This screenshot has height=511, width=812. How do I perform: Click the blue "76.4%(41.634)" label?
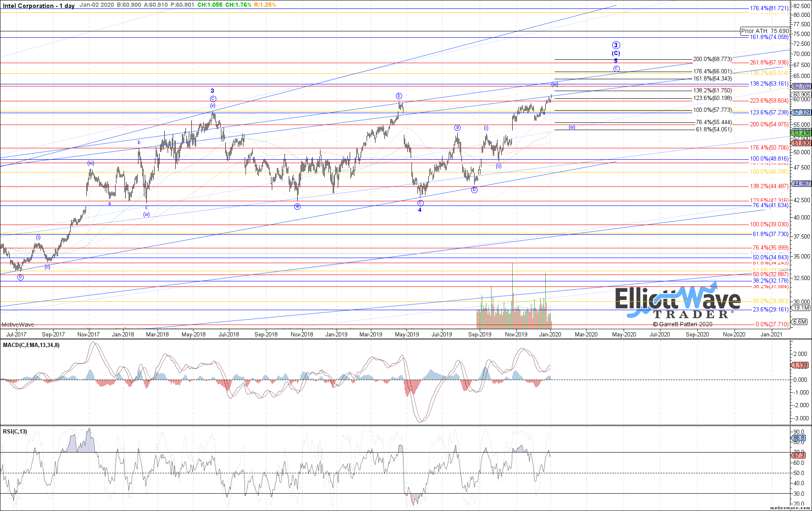tap(771, 206)
